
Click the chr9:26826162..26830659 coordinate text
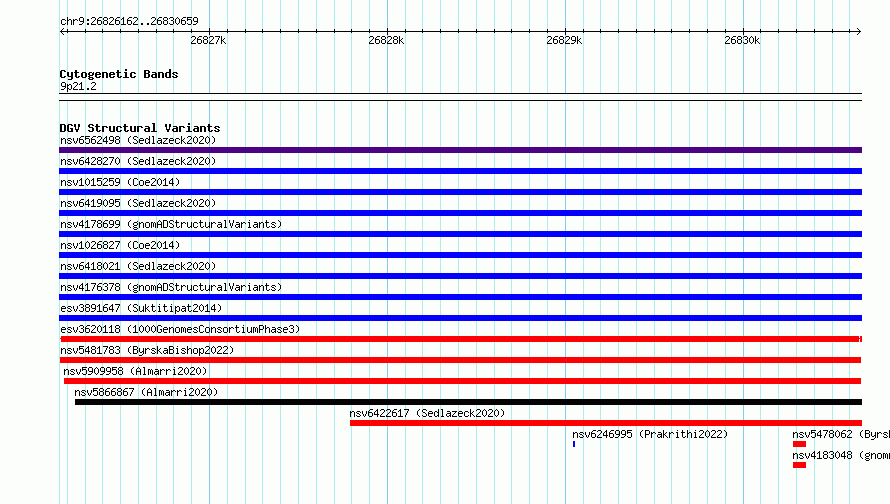pyautogui.click(x=129, y=22)
